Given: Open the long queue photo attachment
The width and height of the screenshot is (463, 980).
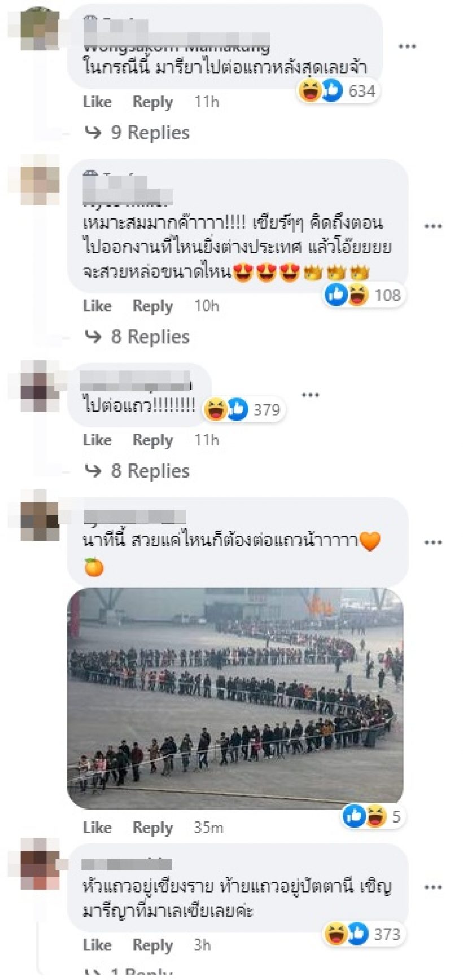Looking at the screenshot, I should (x=235, y=698).
